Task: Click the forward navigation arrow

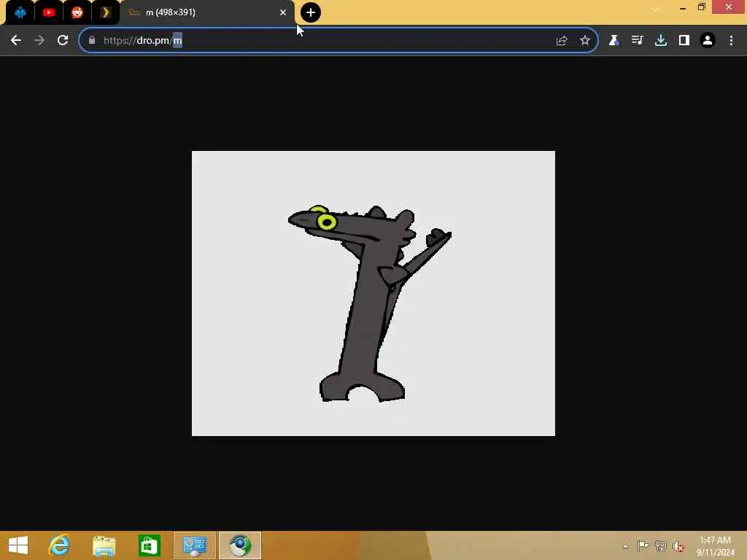Action: [x=39, y=41]
